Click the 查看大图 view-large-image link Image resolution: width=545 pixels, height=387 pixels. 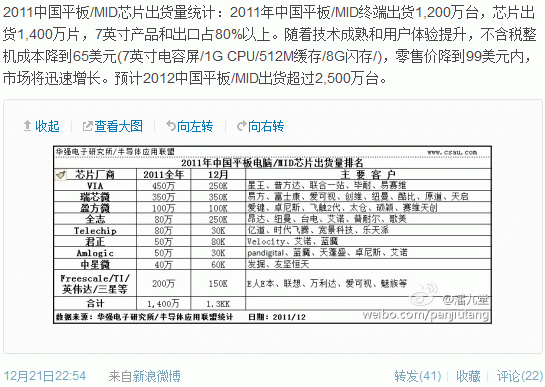pyautogui.click(x=118, y=126)
